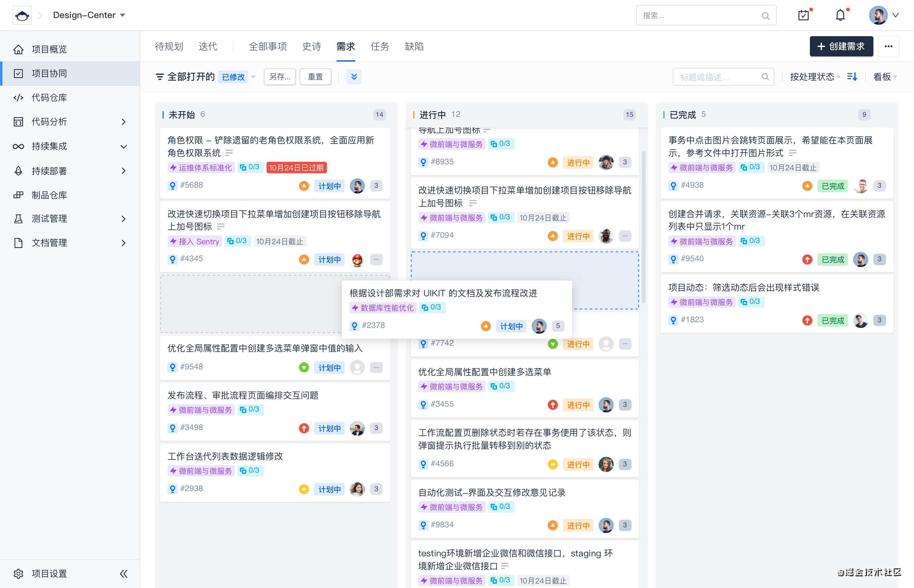Image resolution: width=914 pixels, height=588 pixels.
Task: Click the red priority icon on card #3498
Action: 304,428
